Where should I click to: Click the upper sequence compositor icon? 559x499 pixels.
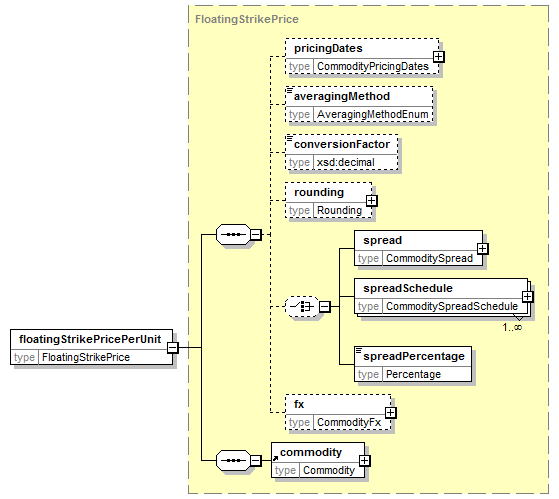[234, 235]
